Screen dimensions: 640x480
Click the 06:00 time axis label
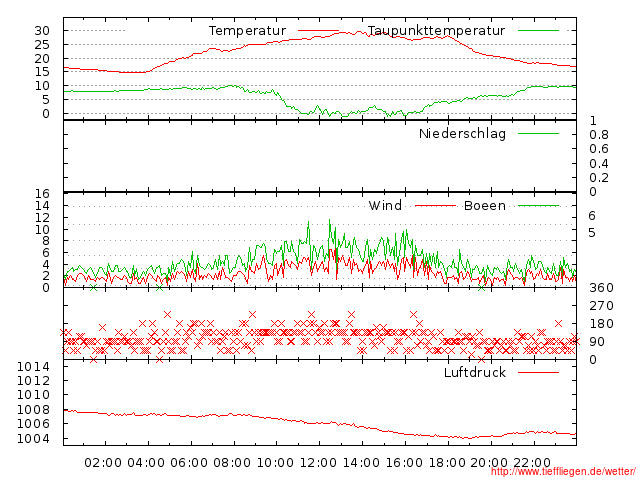189,463
